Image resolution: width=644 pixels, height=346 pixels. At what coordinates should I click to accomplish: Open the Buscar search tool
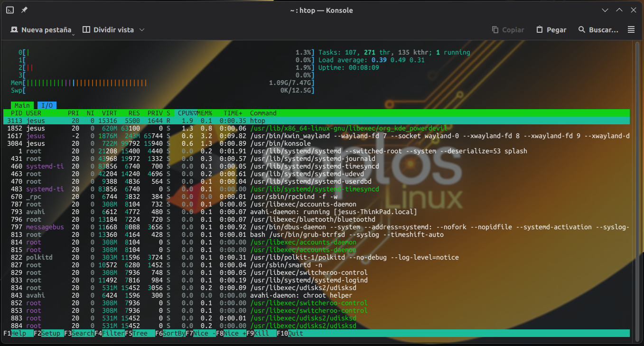[598, 29]
